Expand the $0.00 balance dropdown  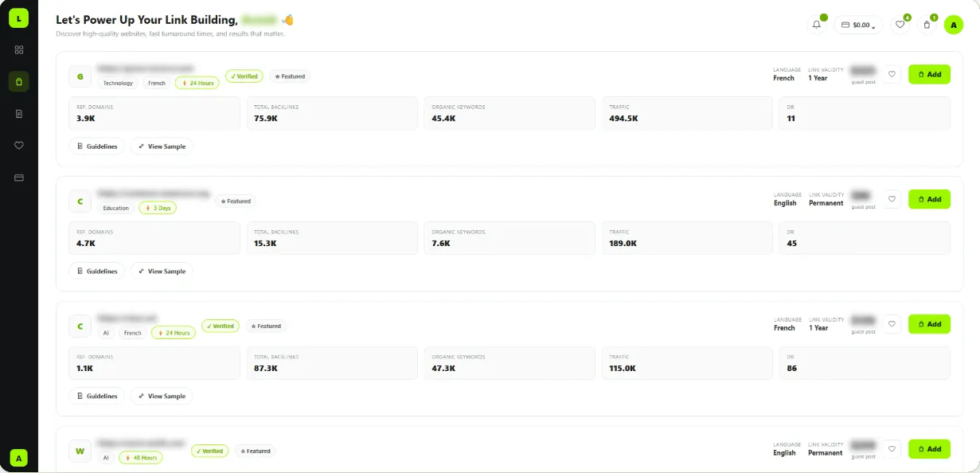(858, 25)
